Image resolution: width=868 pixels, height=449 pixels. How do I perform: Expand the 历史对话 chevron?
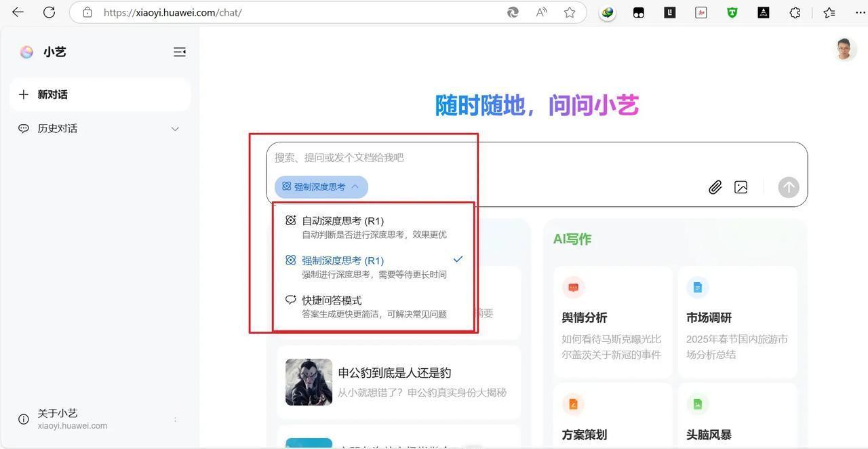[x=175, y=129]
